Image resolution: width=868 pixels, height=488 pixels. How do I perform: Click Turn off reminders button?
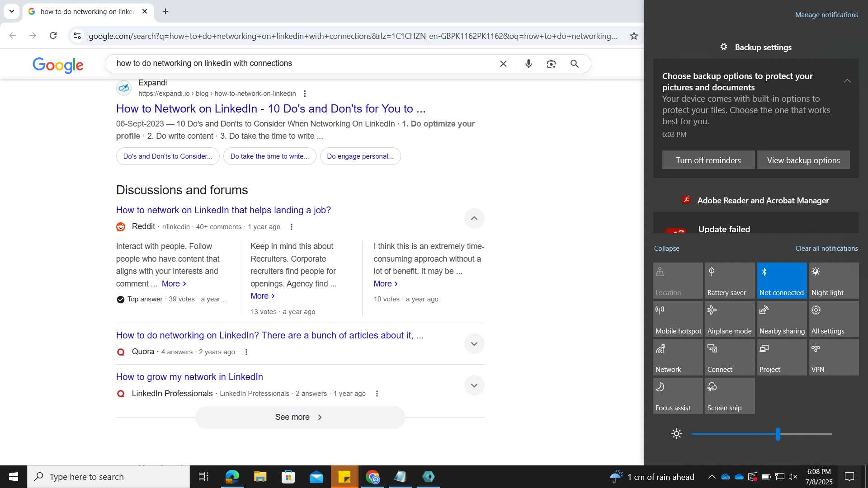tap(708, 160)
